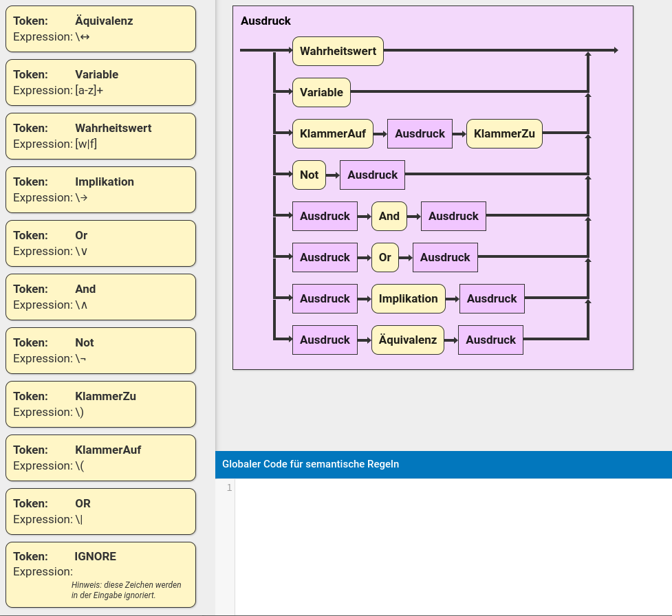Viewport: 672px width, 616px height.
Task: Pick the Or token card with expression \∨
Action: click(x=100, y=243)
